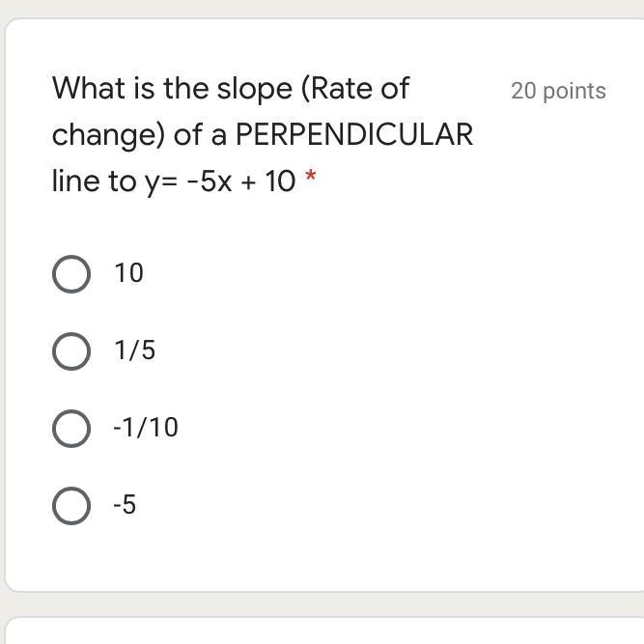Click the "-5" answer label text
Screen dimensions: 644x644
pyautogui.click(x=125, y=505)
